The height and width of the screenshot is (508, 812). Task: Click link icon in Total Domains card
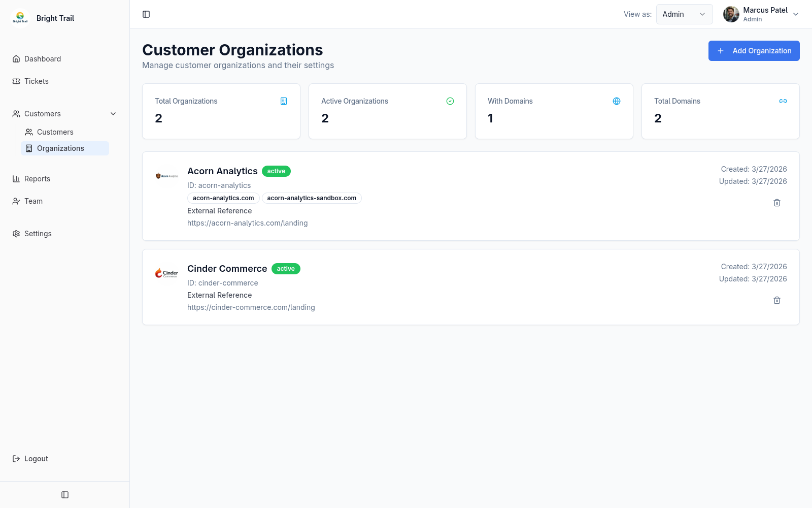[x=783, y=101]
